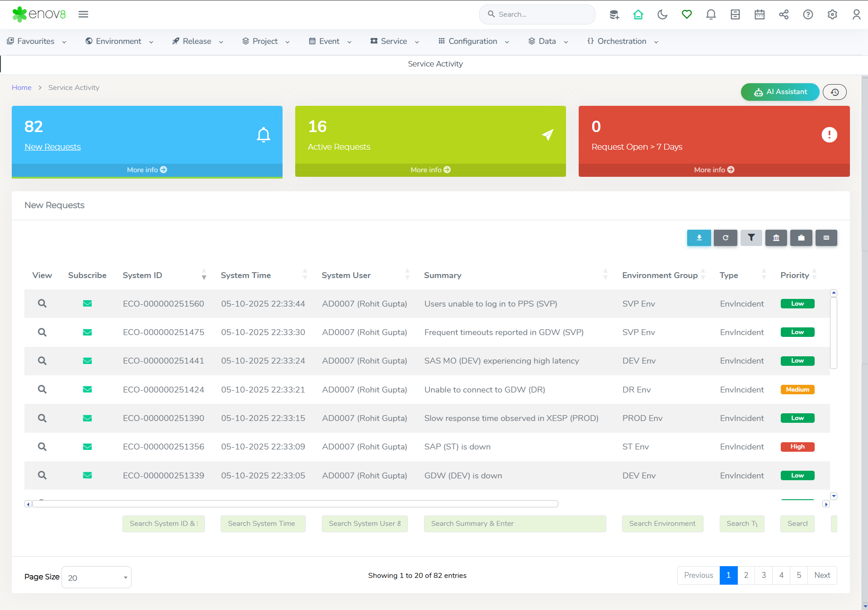Viewport: 868px width, 610px height.
Task: Click the table download icon button
Action: (x=699, y=238)
